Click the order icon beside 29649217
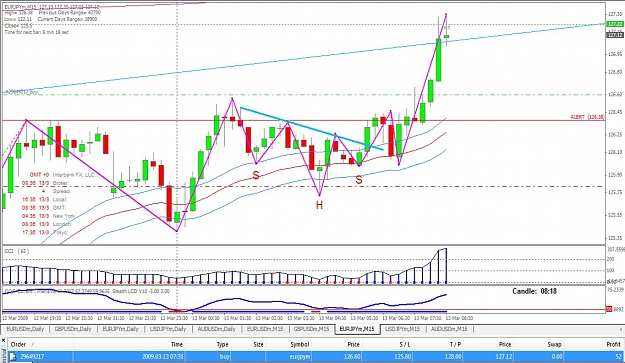 (13, 357)
